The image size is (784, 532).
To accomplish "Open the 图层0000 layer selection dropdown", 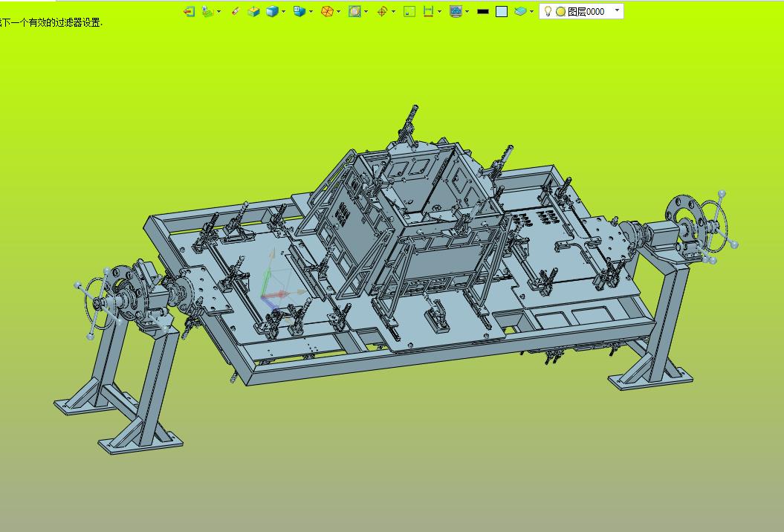I will tap(582, 11).
